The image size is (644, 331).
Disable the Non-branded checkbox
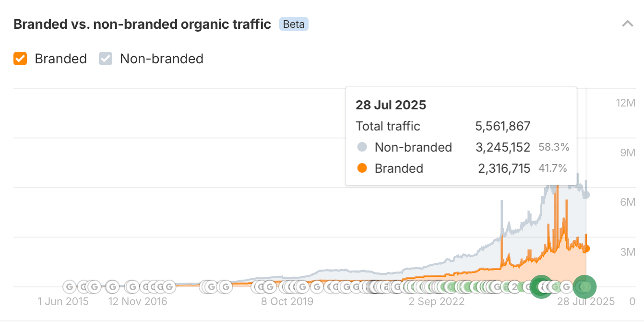[x=105, y=59]
